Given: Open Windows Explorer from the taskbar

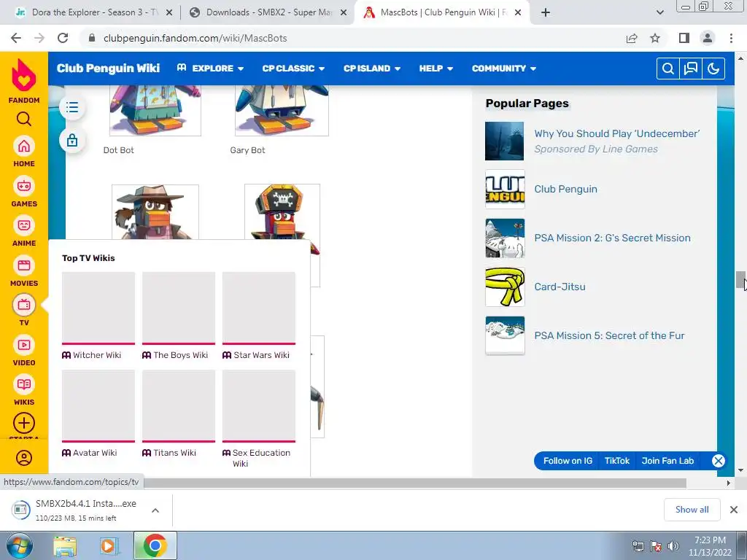Looking at the screenshot, I should 65,546.
